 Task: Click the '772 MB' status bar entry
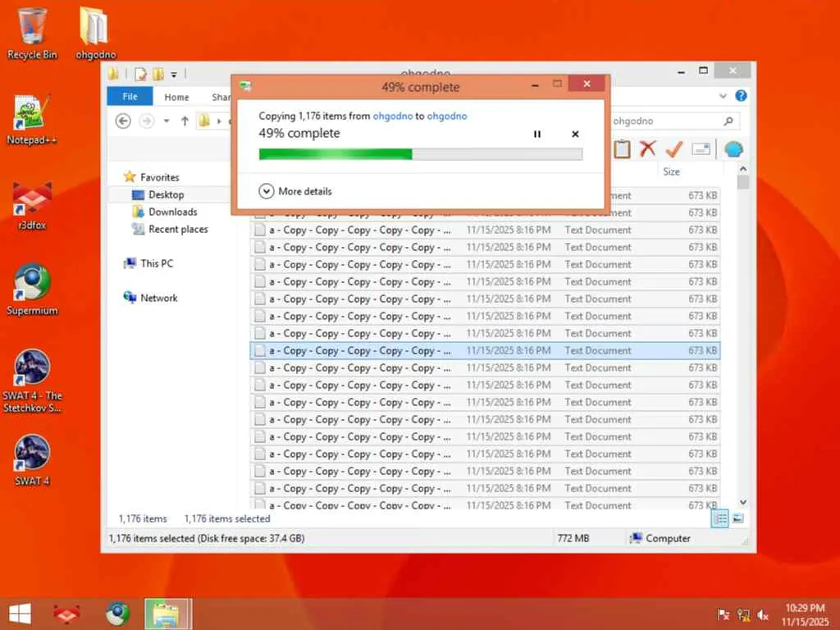[x=573, y=538]
